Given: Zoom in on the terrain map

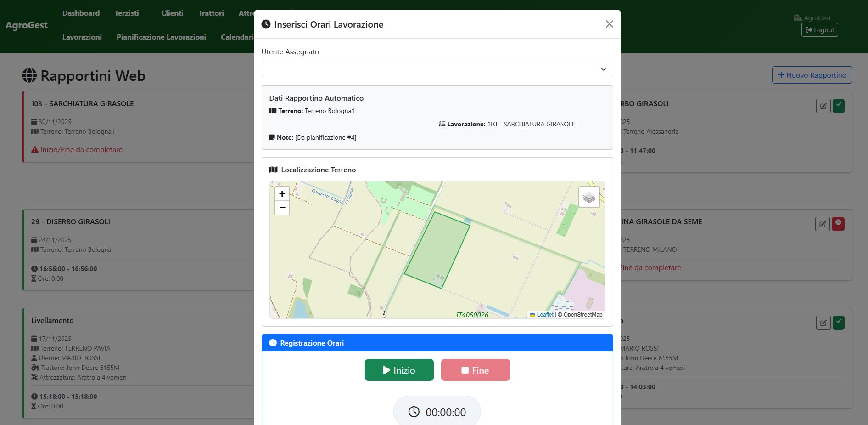Looking at the screenshot, I should (x=282, y=194).
